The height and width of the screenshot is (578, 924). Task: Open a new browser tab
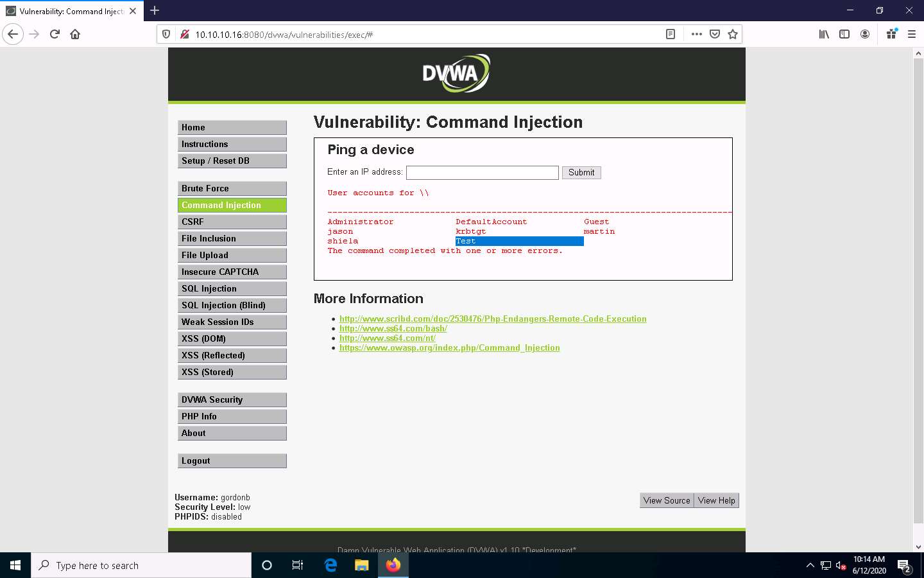(x=155, y=10)
